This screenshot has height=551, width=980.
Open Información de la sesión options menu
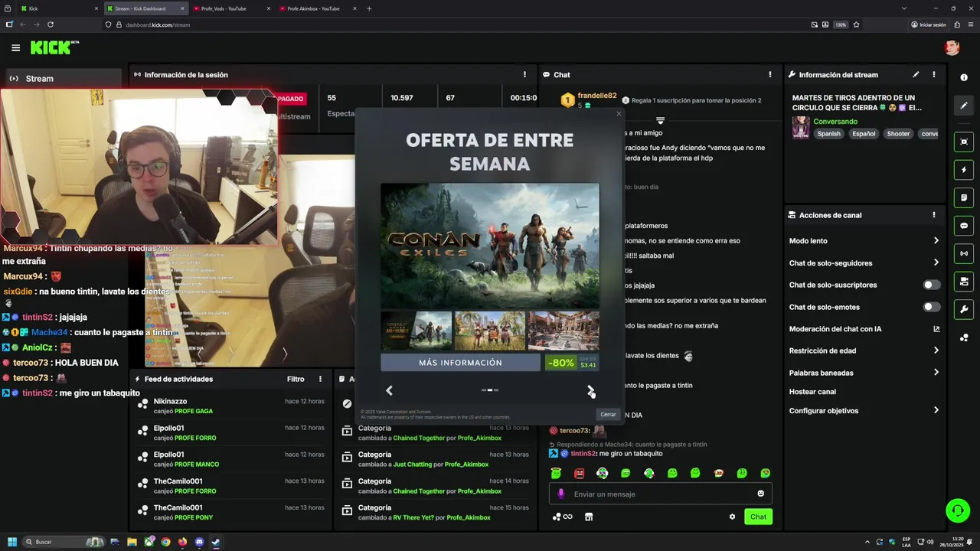coord(524,74)
